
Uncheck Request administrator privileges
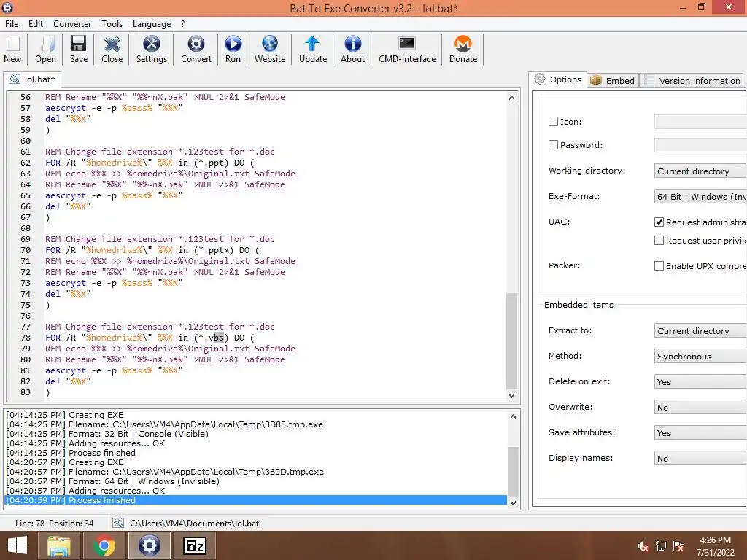pyautogui.click(x=659, y=222)
